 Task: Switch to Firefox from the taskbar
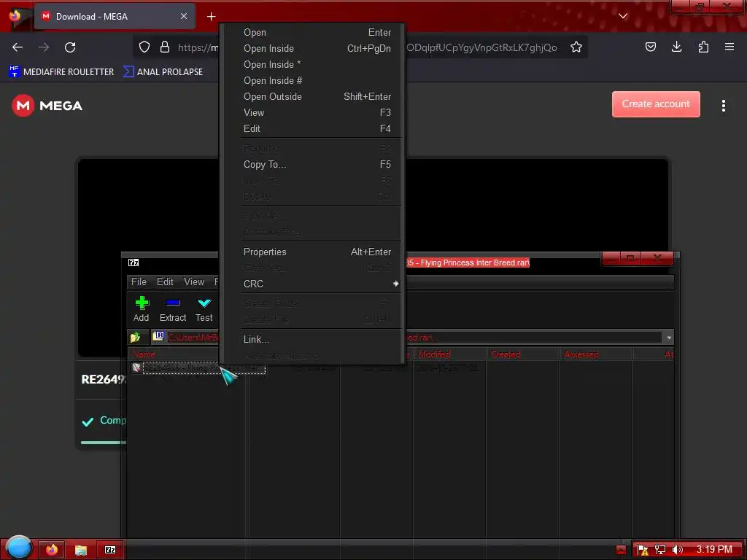[x=52, y=550]
